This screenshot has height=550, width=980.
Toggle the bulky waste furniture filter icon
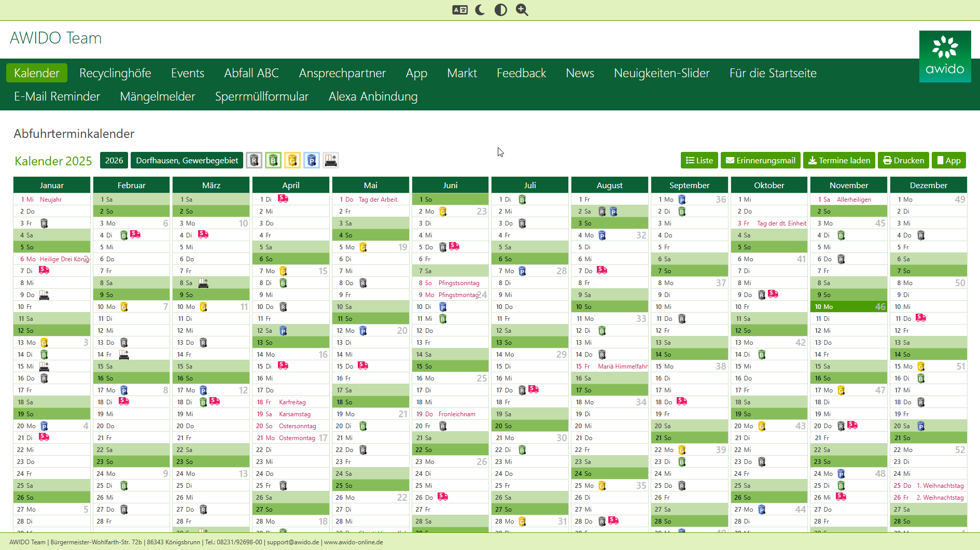point(331,160)
